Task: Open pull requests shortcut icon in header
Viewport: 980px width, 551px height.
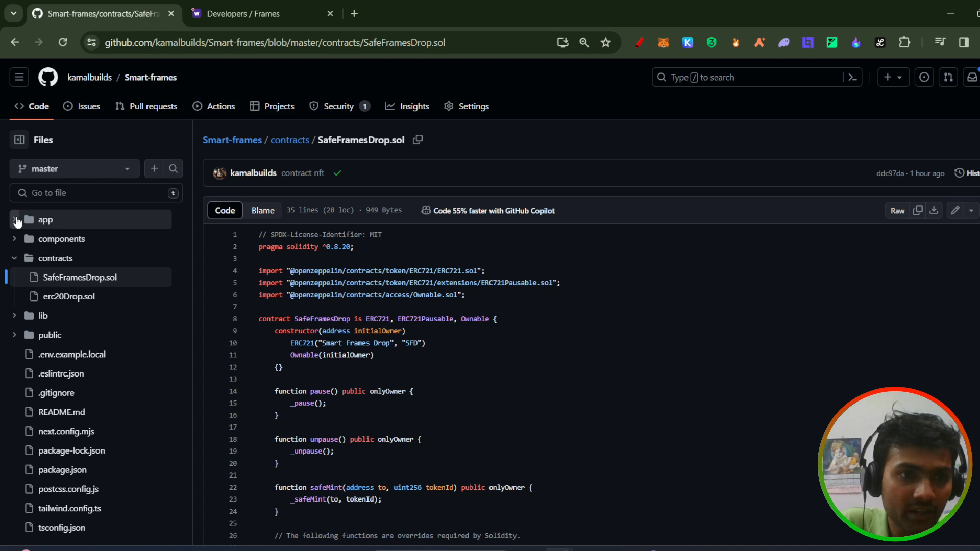Action: [948, 78]
